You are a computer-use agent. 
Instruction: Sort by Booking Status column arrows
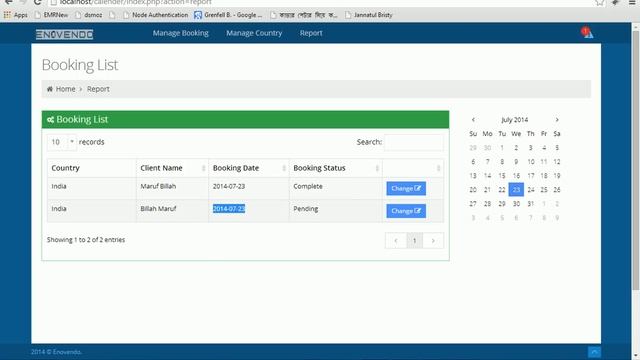tap(377, 168)
